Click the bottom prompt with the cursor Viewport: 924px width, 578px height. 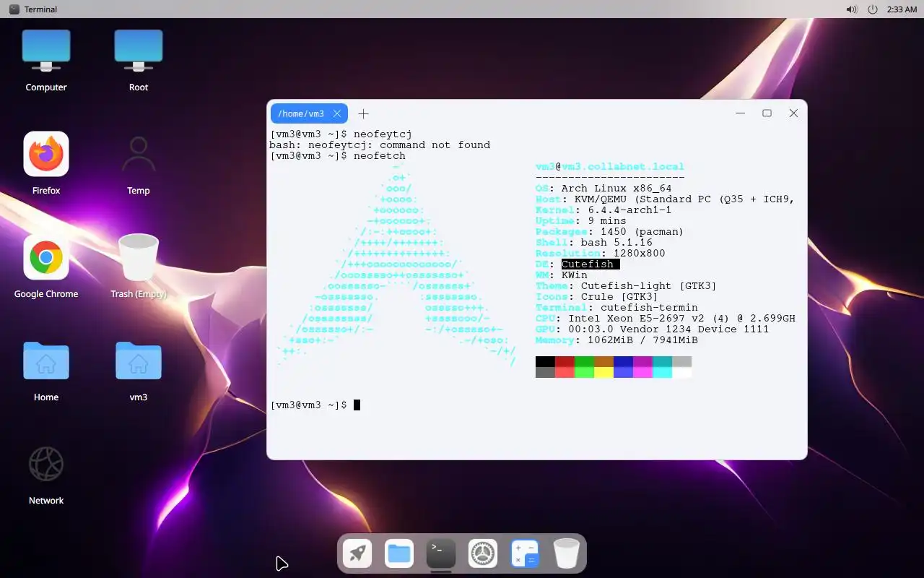(315, 405)
